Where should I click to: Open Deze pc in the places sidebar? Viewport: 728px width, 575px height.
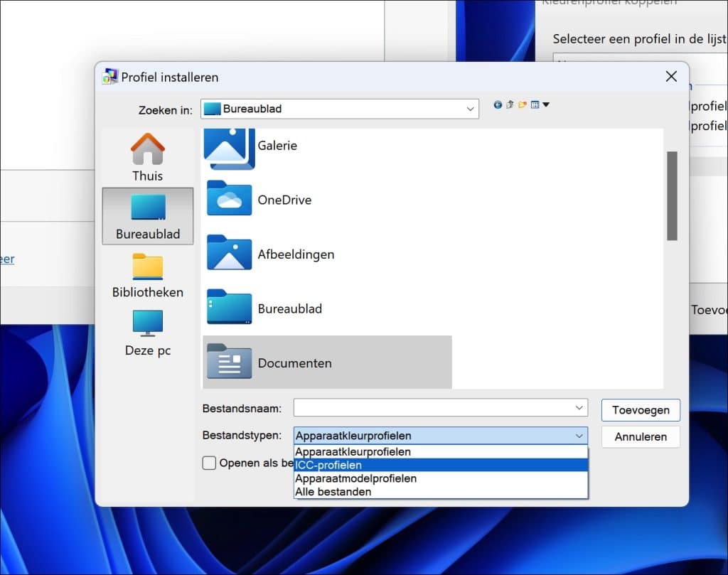(x=148, y=333)
